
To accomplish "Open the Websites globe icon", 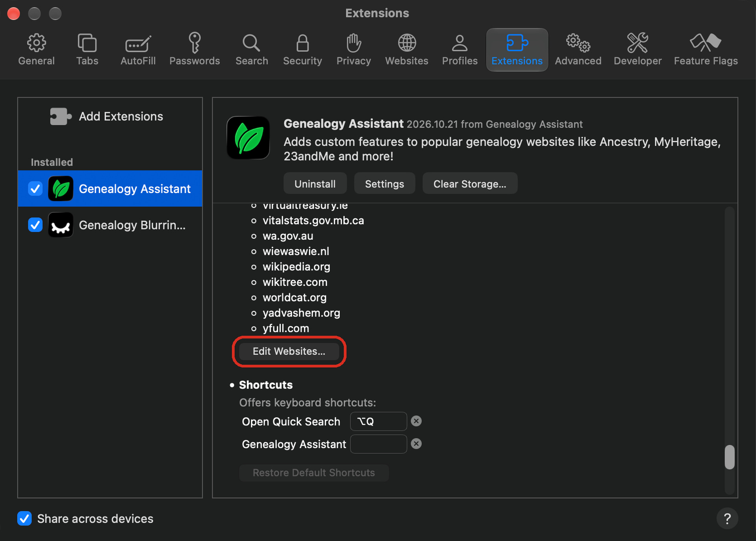I will pos(407,43).
